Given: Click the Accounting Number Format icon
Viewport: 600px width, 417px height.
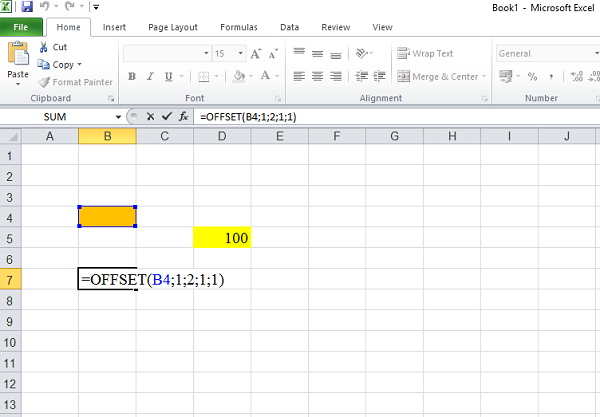Looking at the screenshot, I should pos(505,77).
